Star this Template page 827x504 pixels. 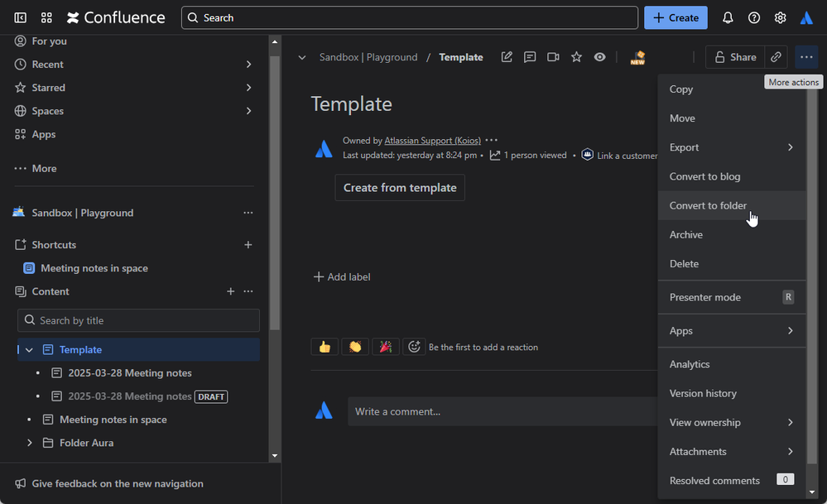click(x=576, y=57)
